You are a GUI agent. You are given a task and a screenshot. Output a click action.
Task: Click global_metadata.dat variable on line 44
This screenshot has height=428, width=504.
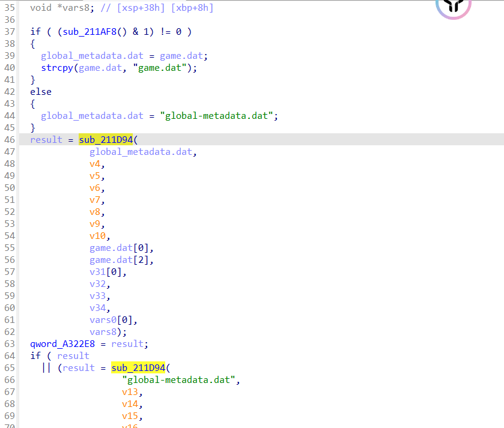(92, 116)
